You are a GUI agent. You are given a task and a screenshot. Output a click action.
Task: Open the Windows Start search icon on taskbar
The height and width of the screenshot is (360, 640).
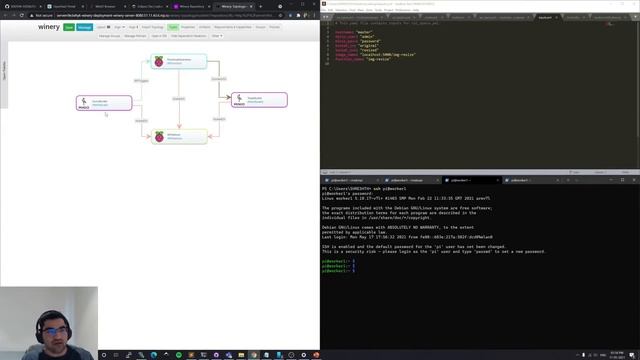coord(104,355)
